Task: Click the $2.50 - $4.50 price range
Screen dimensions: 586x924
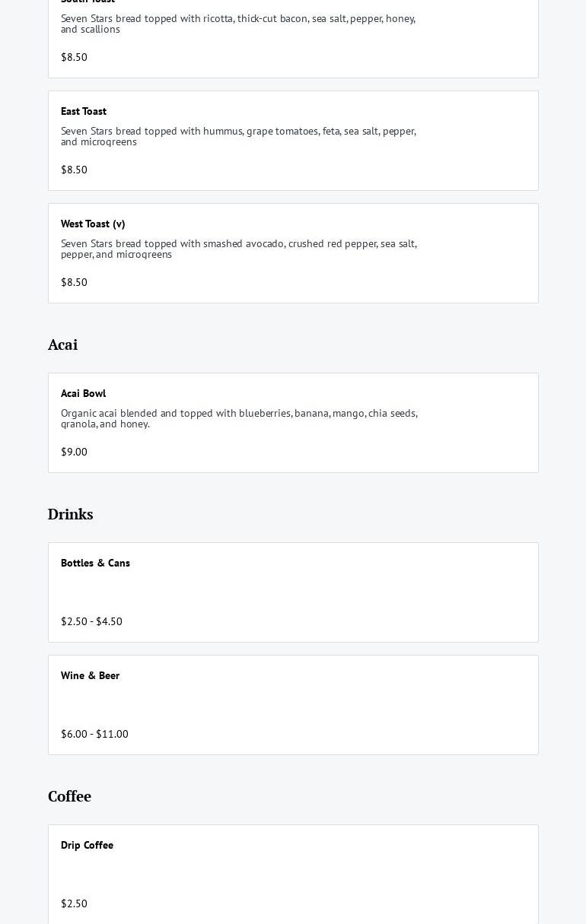Action: tap(91, 621)
